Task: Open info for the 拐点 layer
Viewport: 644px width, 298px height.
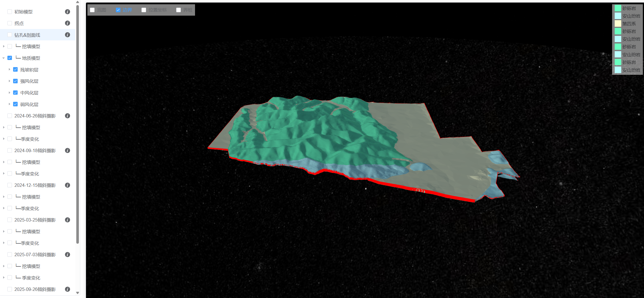Action: pyautogui.click(x=67, y=23)
